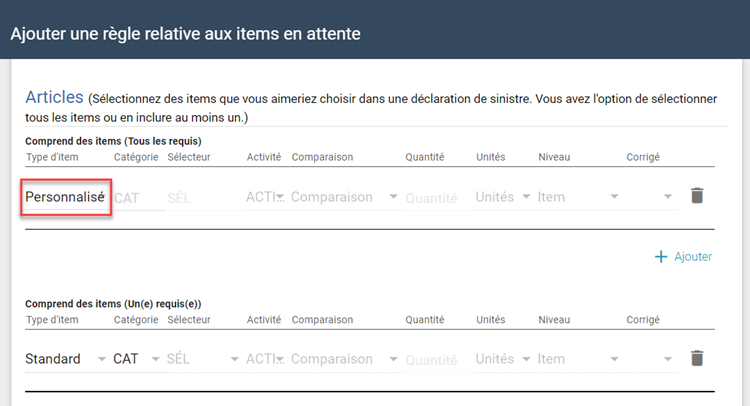Open the Item level dropdown in first row

(578, 197)
